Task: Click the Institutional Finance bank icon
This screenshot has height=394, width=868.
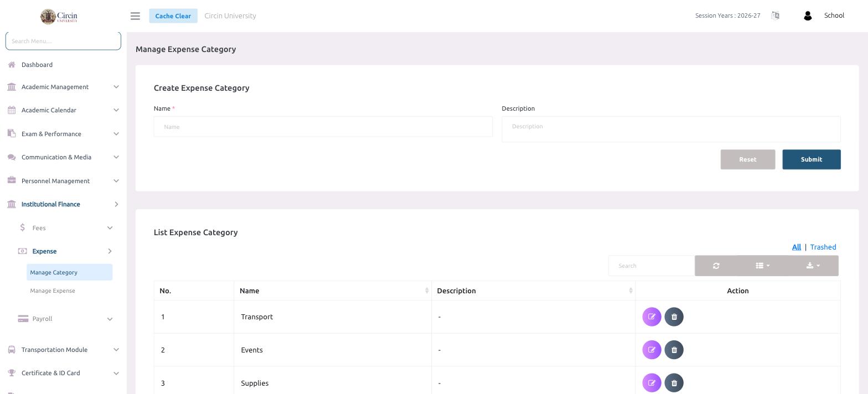Action: click(12, 204)
